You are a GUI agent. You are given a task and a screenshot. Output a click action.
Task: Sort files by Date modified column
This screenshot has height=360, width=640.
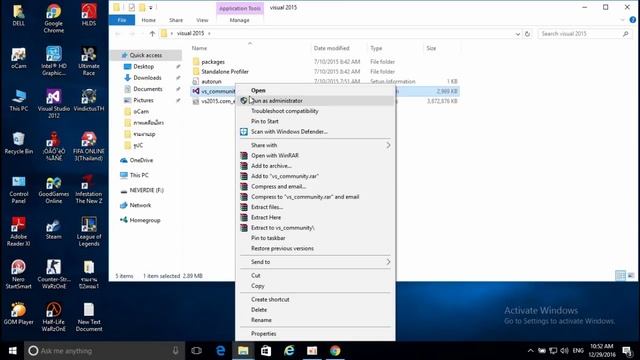331,48
